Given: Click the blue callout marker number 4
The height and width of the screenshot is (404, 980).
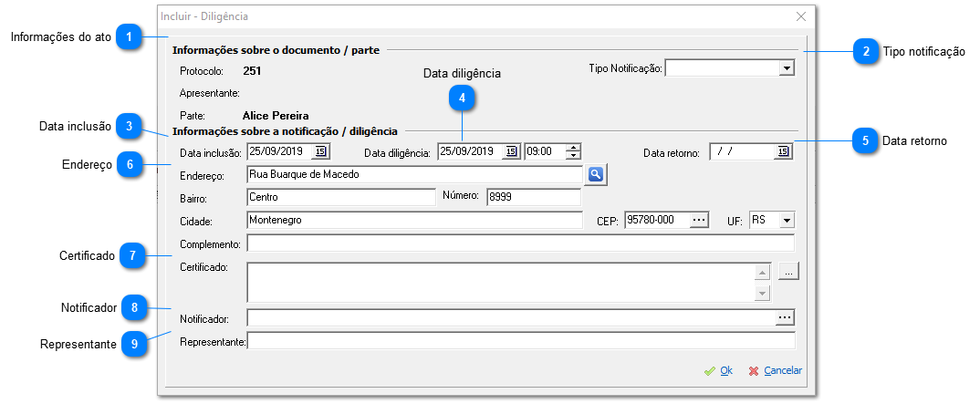Looking at the screenshot, I should point(462,98).
